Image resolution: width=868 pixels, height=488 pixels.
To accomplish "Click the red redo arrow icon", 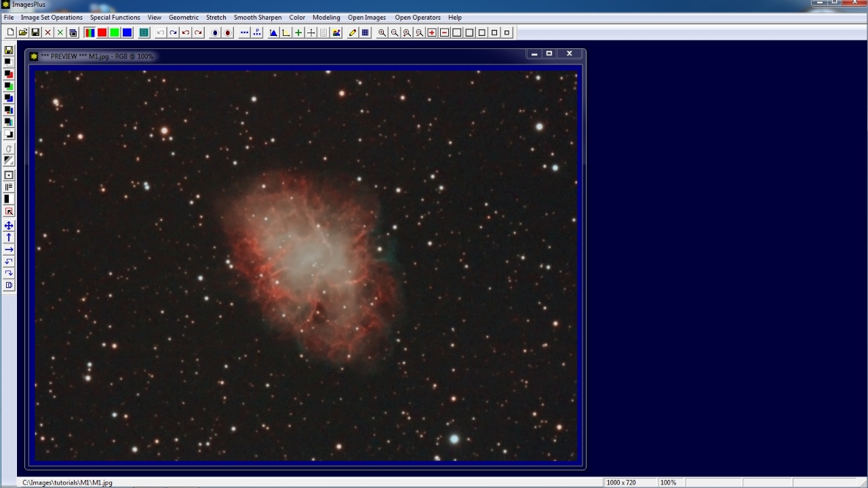I will click(x=198, y=33).
